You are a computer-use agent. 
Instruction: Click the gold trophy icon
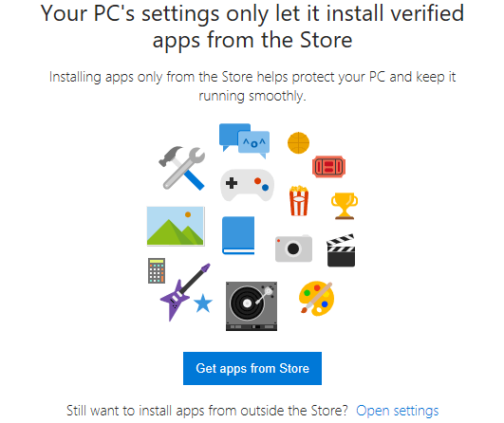[345, 206]
